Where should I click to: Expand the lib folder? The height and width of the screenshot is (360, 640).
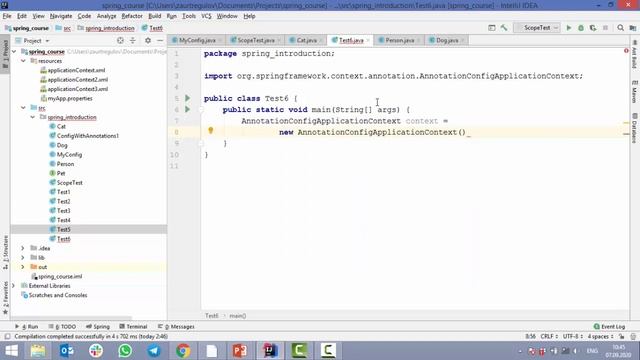pos(23,258)
